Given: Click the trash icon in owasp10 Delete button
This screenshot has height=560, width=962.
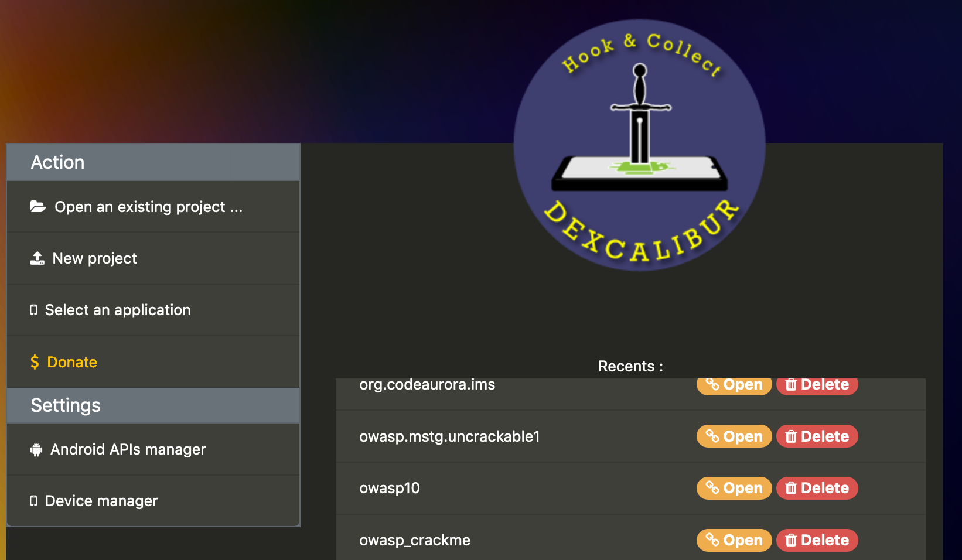Looking at the screenshot, I should (x=791, y=488).
